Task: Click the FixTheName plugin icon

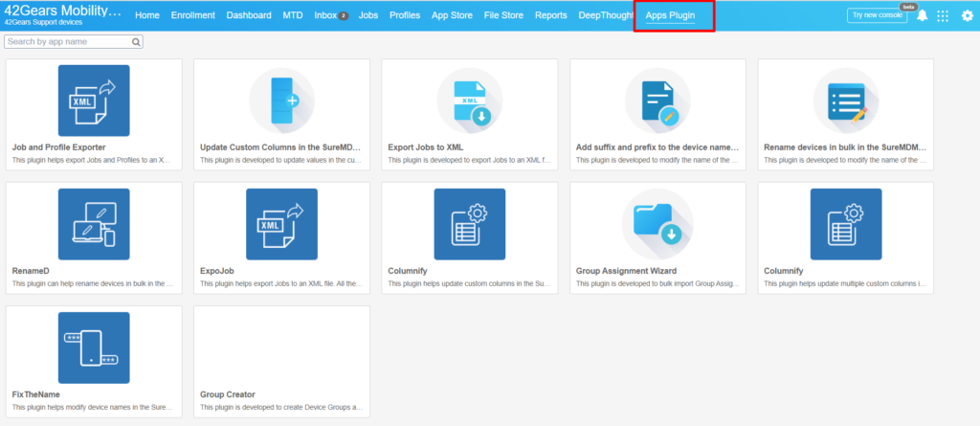Action: click(x=94, y=348)
